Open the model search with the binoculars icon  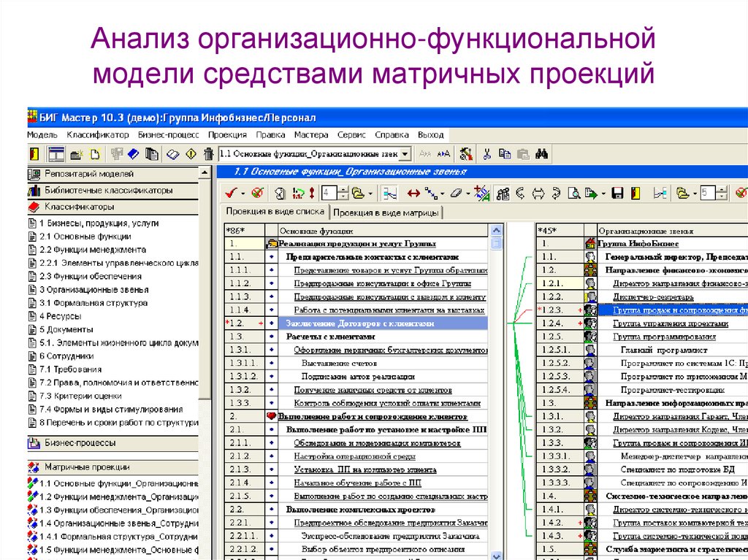click(542, 153)
